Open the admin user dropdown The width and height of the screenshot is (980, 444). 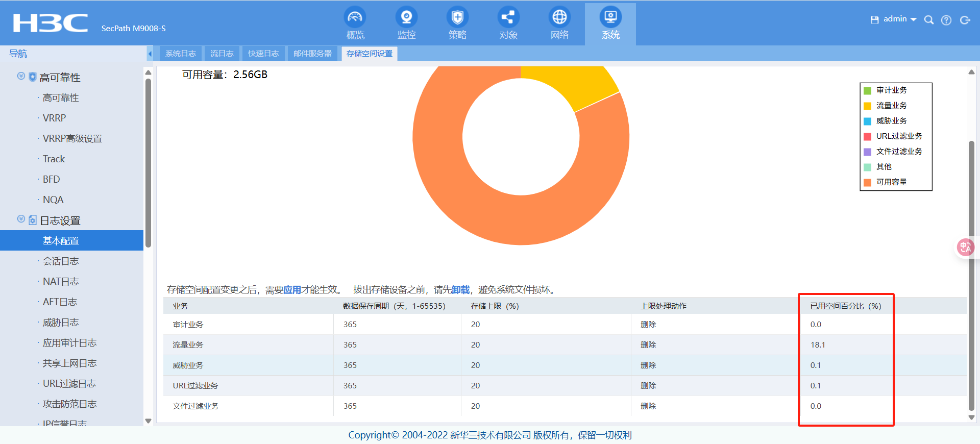899,19
